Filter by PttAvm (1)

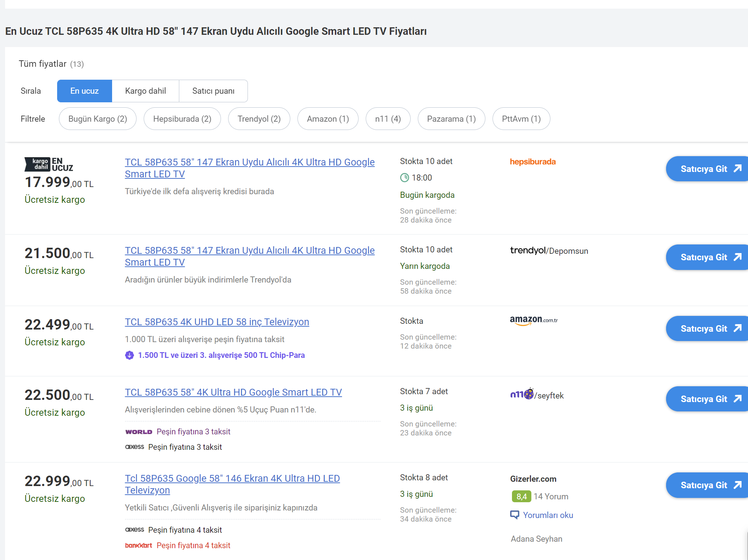[521, 119]
